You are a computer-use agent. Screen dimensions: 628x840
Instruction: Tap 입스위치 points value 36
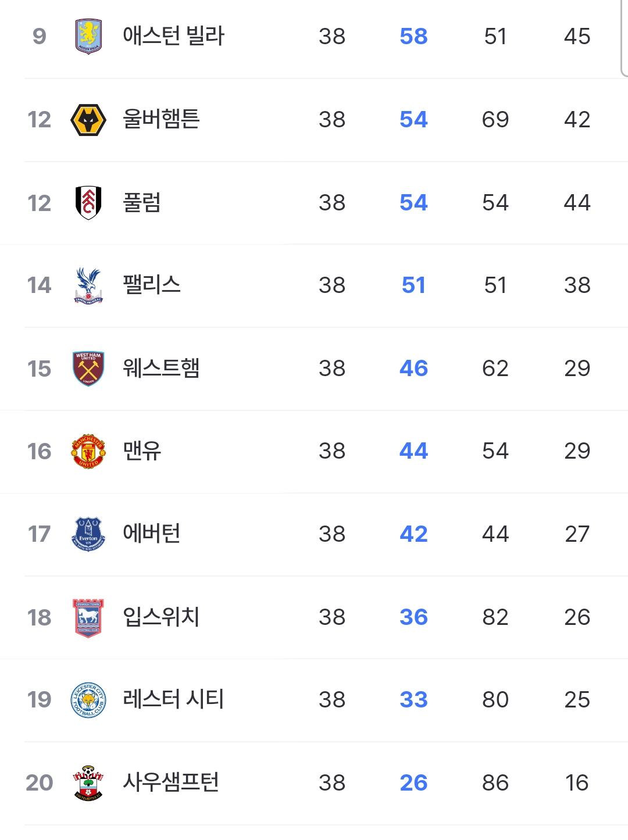pyautogui.click(x=413, y=617)
